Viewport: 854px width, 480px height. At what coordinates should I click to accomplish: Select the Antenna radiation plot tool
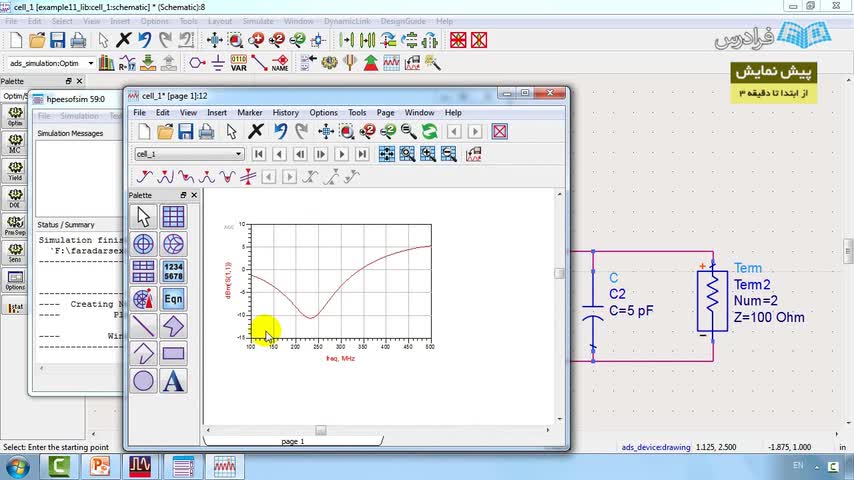143,299
